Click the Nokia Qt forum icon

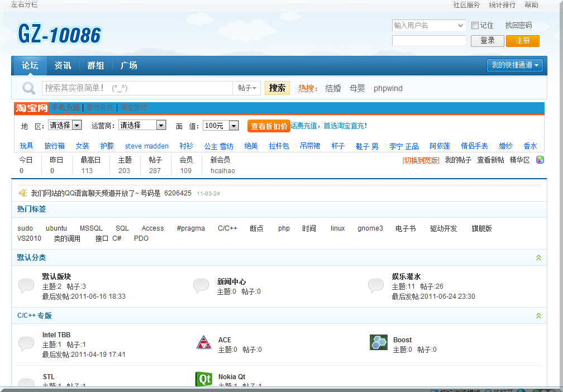click(x=204, y=379)
